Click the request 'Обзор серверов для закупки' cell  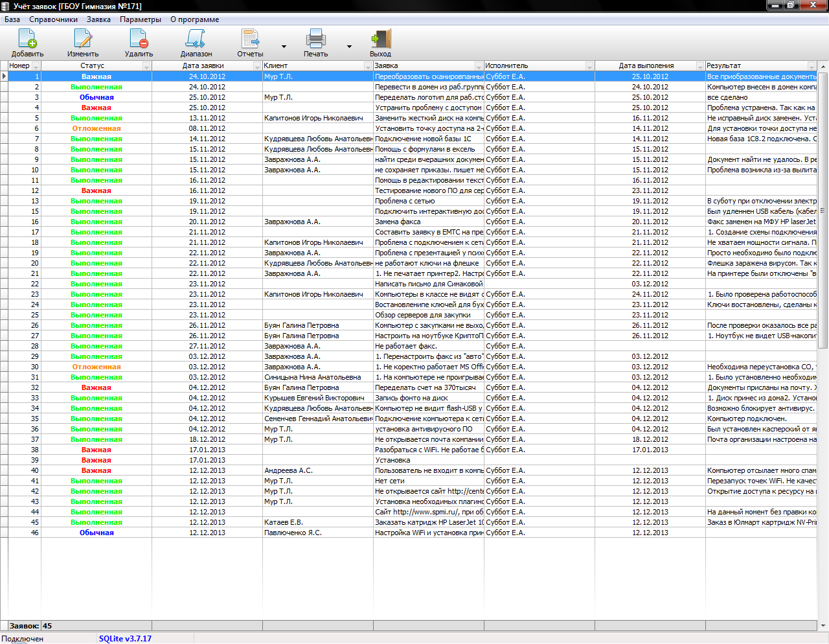point(429,315)
